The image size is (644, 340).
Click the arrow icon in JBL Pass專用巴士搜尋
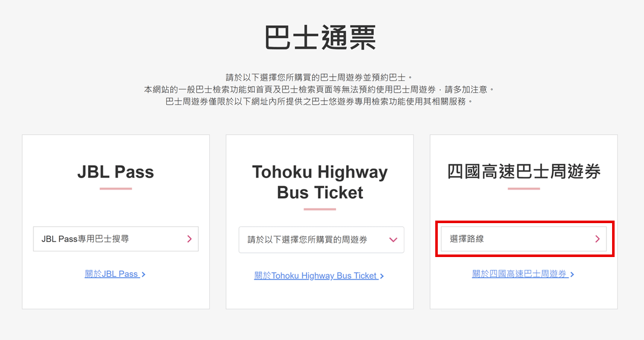[189, 239]
